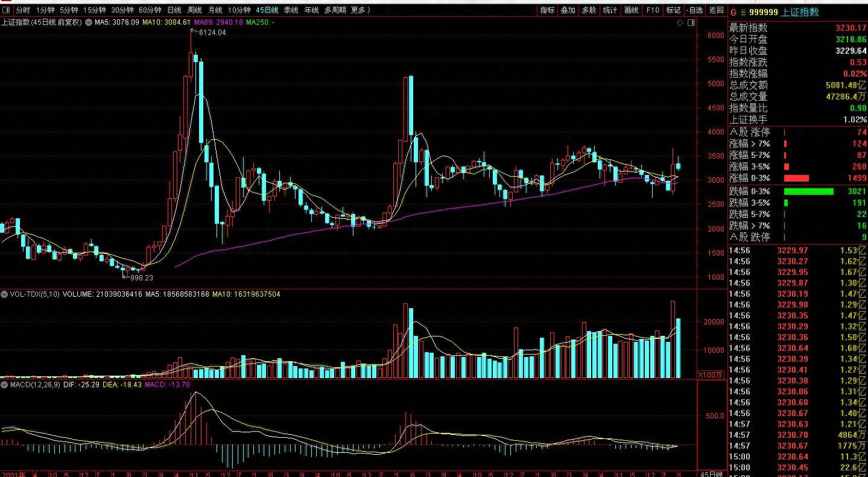Click the 15:00 tick showing 3230.45
868x477 pixels.
pos(797,468)
